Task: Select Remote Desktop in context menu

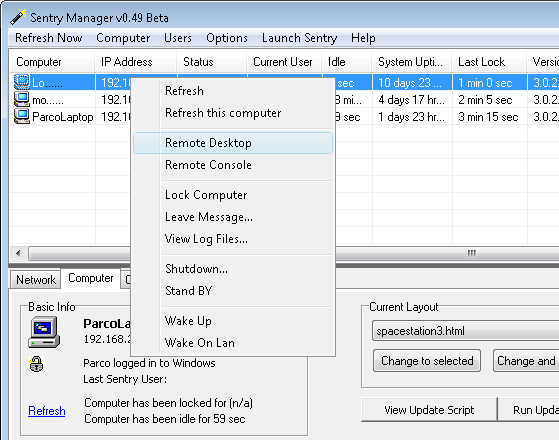Action: coord(233,143)
